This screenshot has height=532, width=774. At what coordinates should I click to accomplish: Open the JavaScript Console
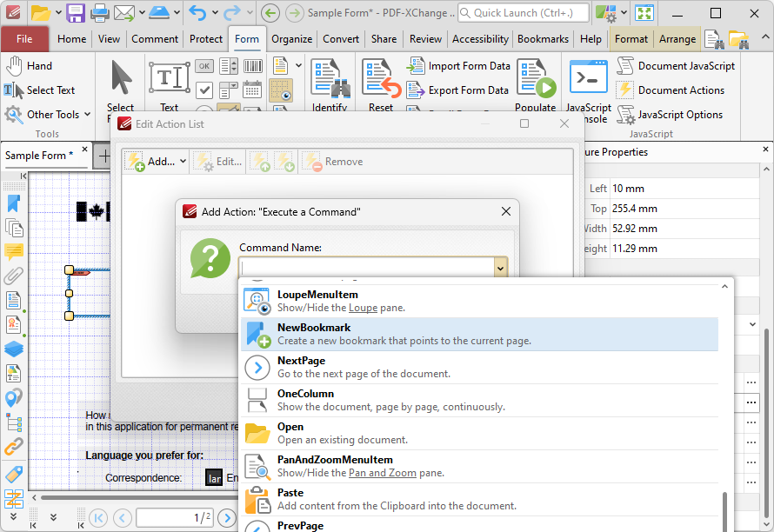tap(588, 77)
